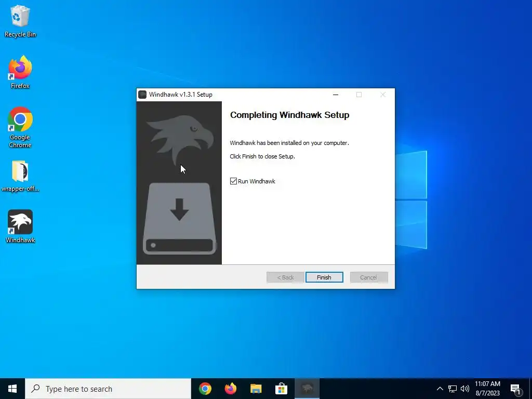Open File Explorer from the taskbar
Screen dimensions: 532x399
(256, 389)
